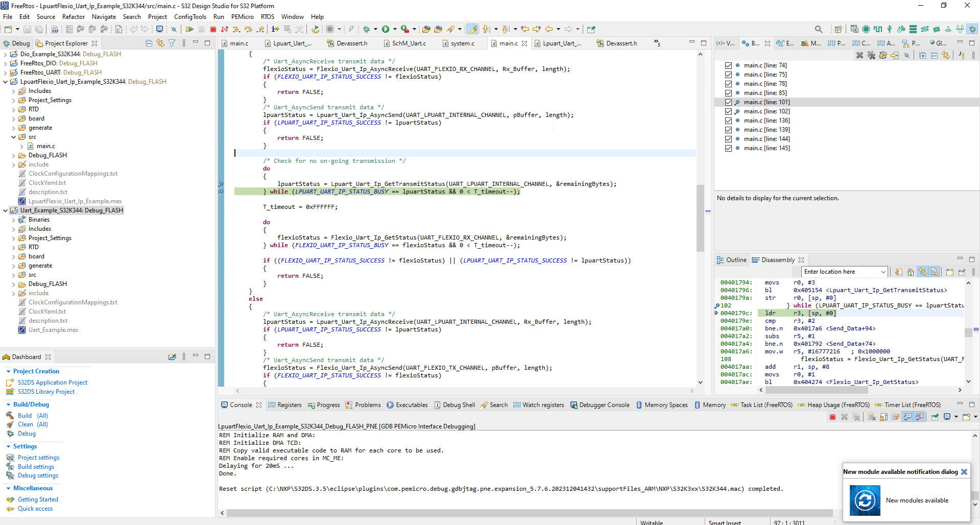Click the Step Over icon
Screen dimensions: 980x525
pyautogui.click(x=248, y=30)
